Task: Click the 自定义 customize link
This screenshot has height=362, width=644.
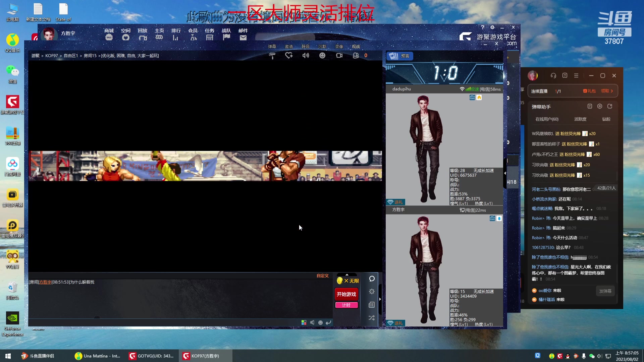Action: point(323,276)
